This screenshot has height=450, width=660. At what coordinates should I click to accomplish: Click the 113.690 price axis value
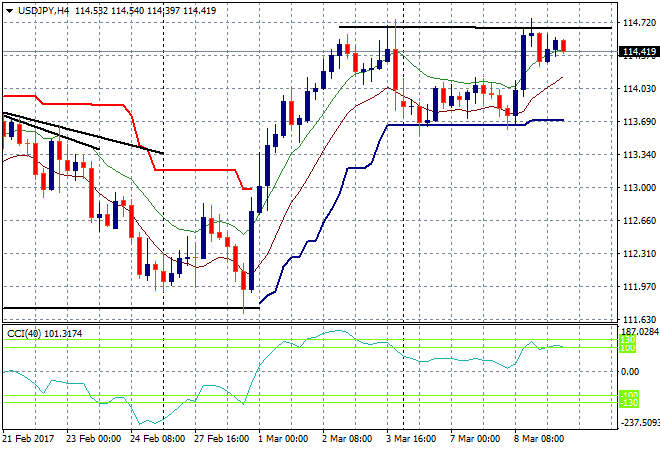[x=639, y=122]
